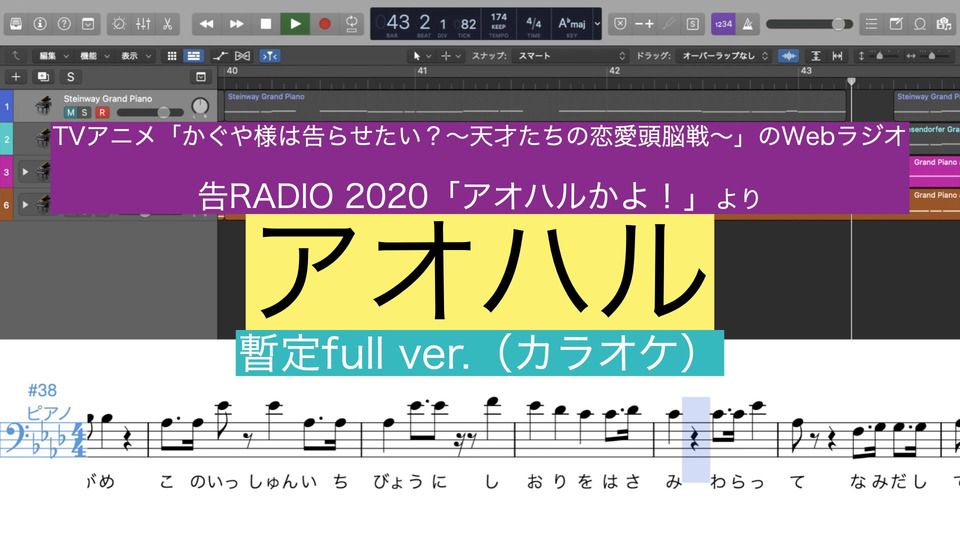Open the LCD display mode dropdown
The image size is (960, 540).
coord(598,24)
